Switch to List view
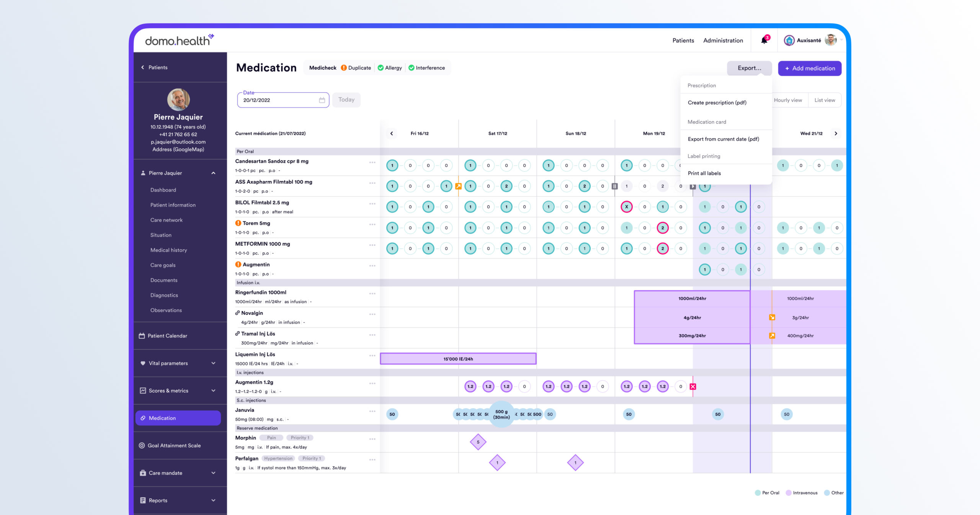This screenshot has width=980, height=515. click(x=825, y=100)
